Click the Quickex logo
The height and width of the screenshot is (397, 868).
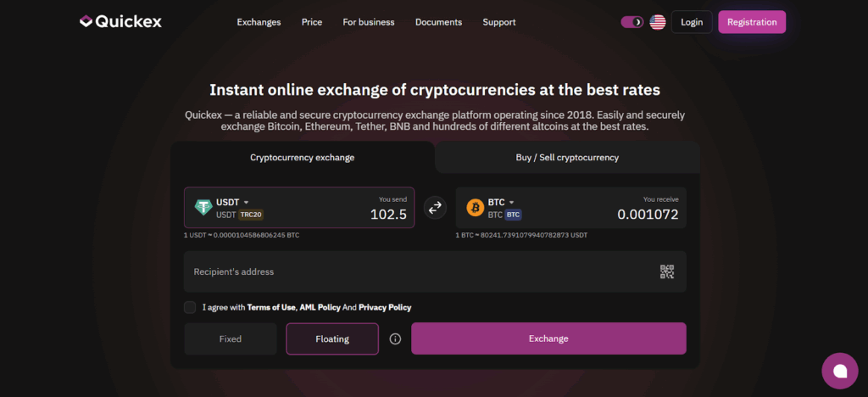[120, 22]
